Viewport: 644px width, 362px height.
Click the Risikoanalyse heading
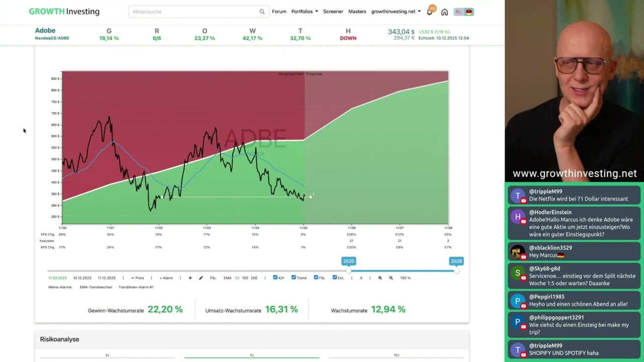point(59,339)
